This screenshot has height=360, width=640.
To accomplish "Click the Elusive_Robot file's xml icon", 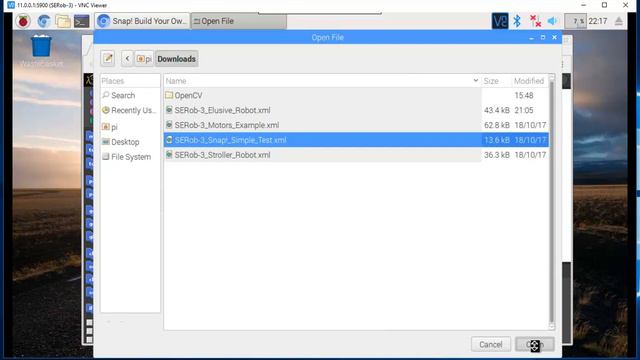I will pyautogui.click(x=169, y=110).
